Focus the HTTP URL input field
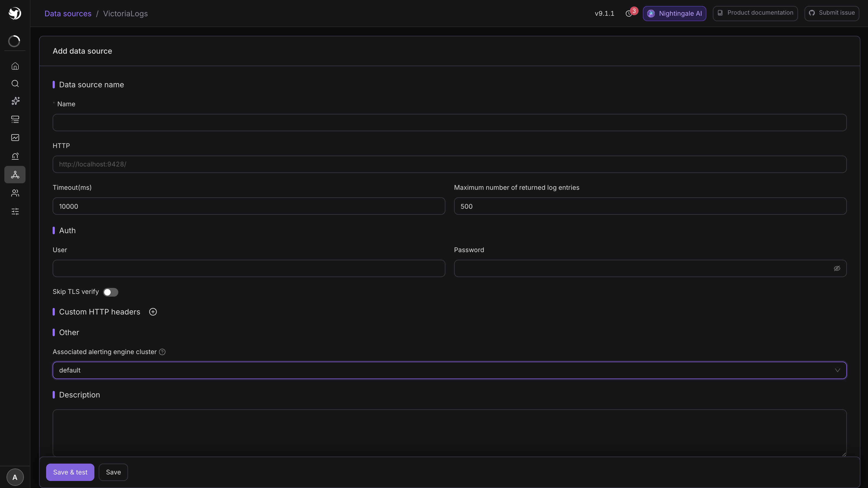Viewport: 868px width, 488px height. click(449, 164)
